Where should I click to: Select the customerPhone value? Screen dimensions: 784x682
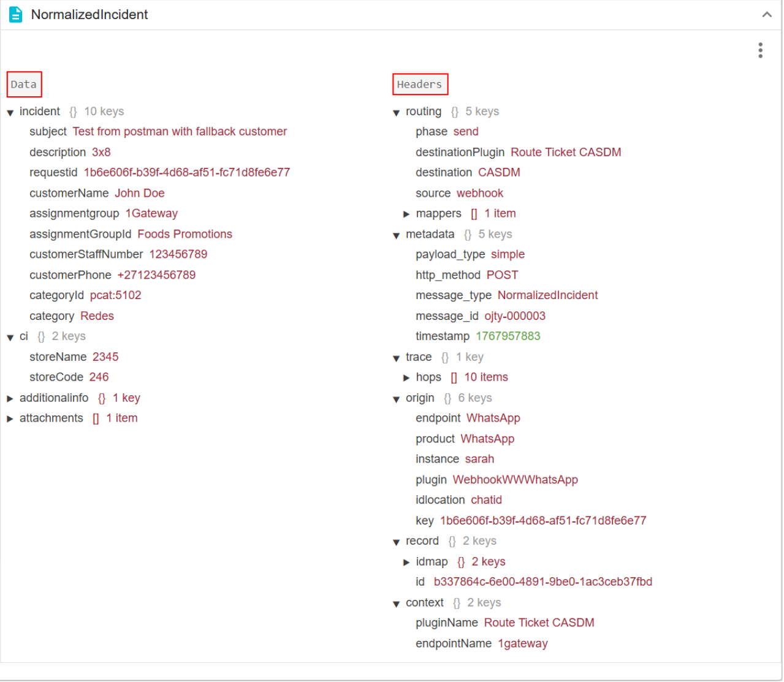(x=156, y=275)
